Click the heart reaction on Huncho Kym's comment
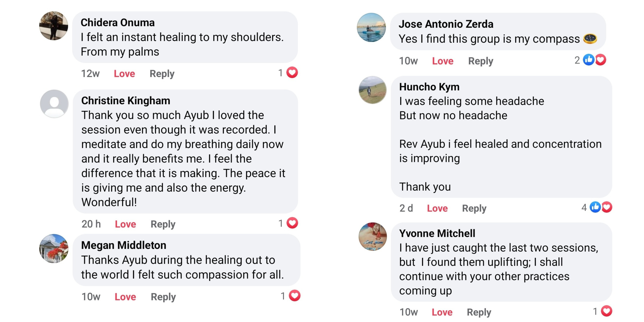Image resolution: width=644 pixels, height=322 pixels. click(607, 207)
